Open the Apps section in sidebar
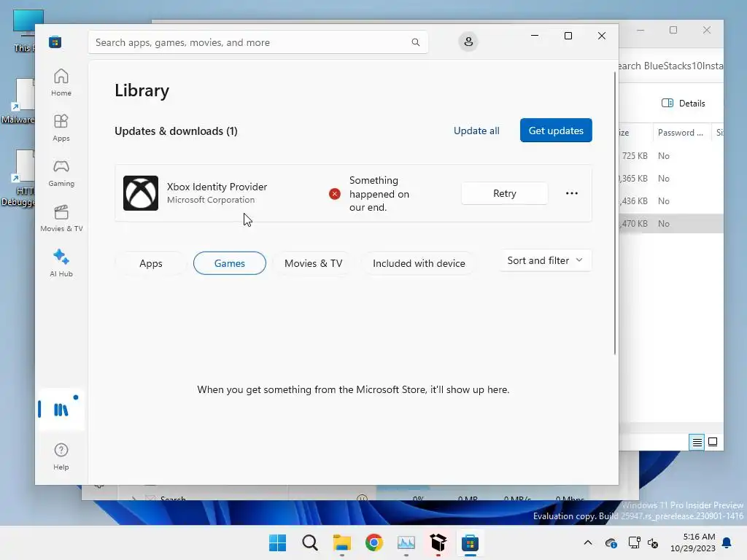Image resolution: width=747 pixels, height=560 pixels. click(x=61, y=128)
